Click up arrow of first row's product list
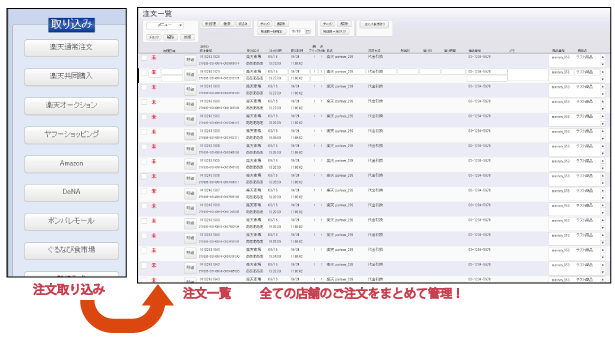The image size is (615, 360). point(603,57)
